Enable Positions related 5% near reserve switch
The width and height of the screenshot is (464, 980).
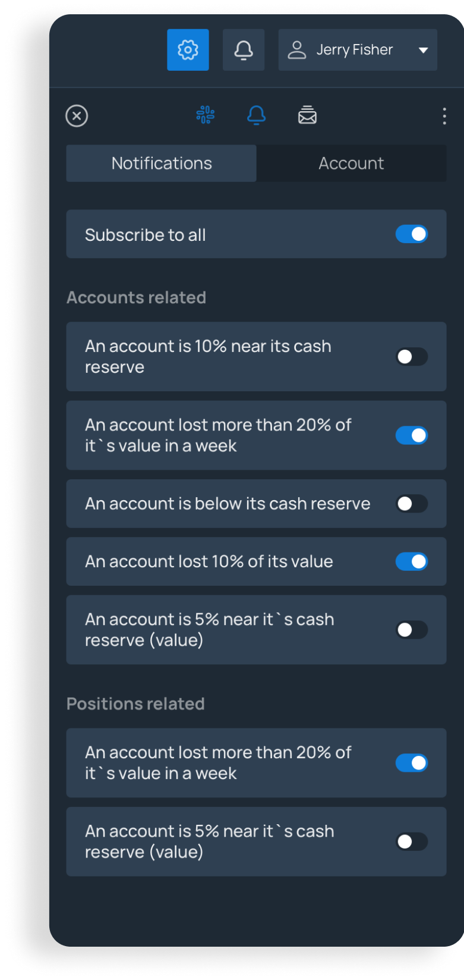[412, 841]
